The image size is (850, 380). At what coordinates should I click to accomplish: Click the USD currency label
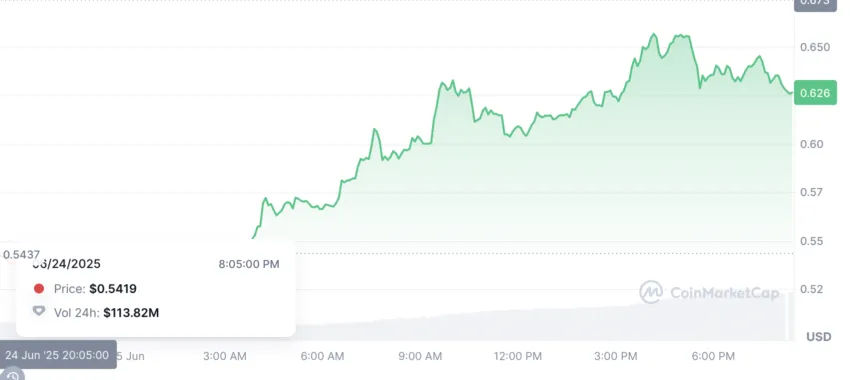click(819, 337)
